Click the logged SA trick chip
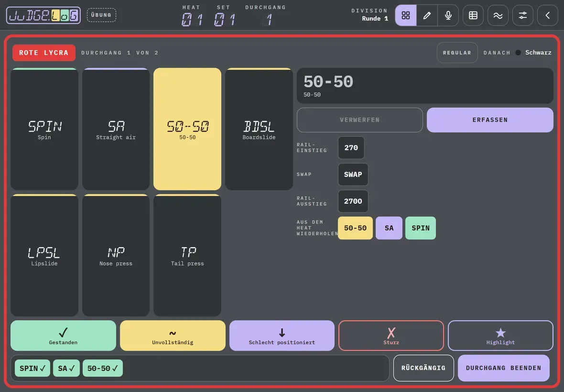The height and width of the screenshot is (392, 564). 66,368
